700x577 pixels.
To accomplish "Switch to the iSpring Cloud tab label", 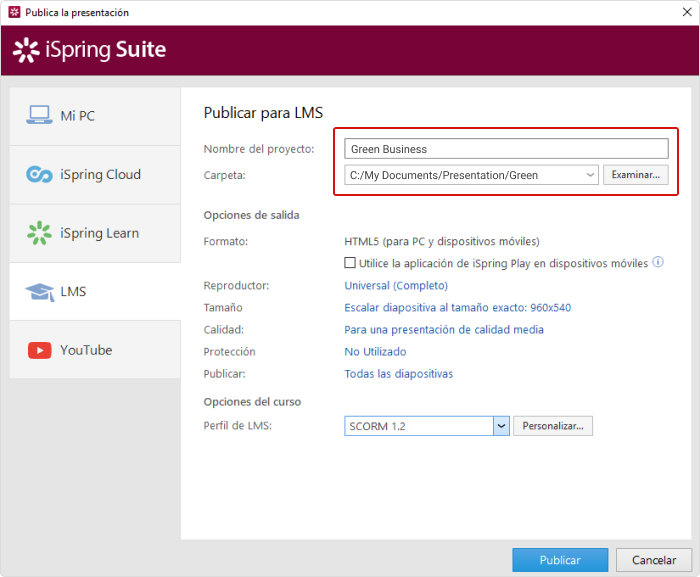I will pos(100,174).
